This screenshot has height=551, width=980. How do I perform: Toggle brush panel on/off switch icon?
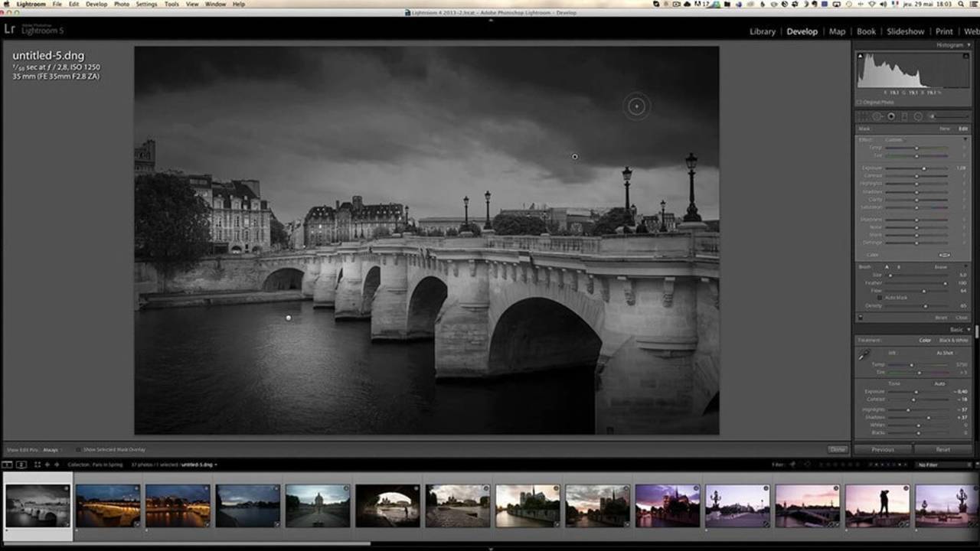click(861, 317)
